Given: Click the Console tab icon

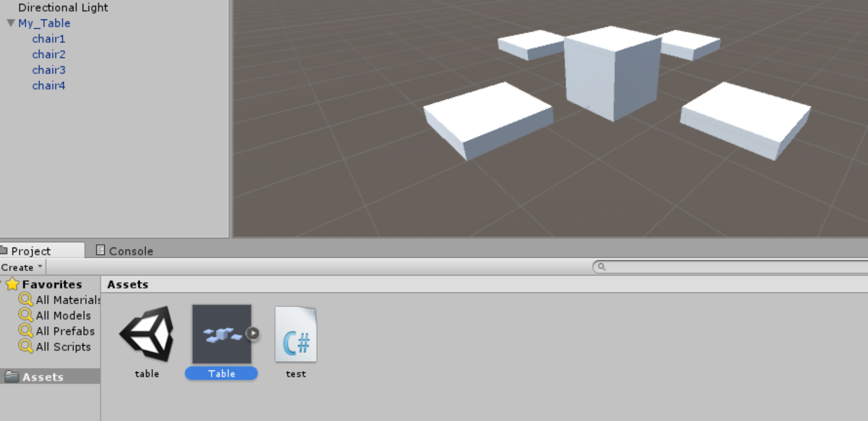Looking at the screenshot, I should coord(100,250).
